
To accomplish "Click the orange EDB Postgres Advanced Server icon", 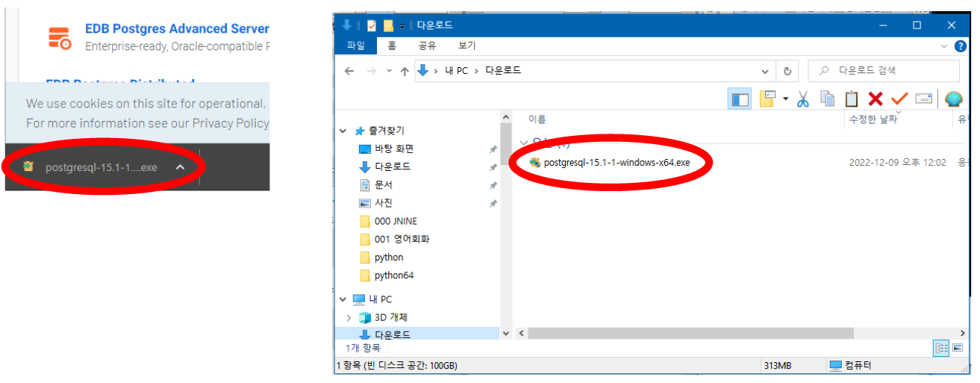I will pos(59,38).
